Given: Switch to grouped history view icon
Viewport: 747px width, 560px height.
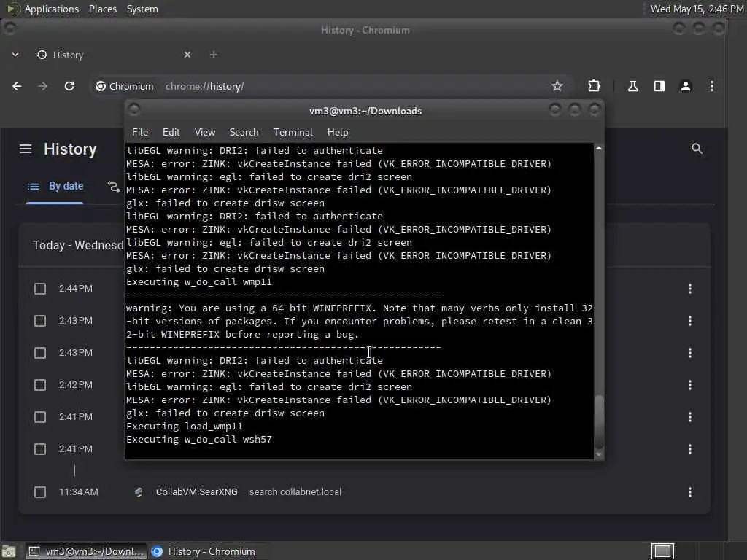Looking at the screenshot, I should point(113,187).
